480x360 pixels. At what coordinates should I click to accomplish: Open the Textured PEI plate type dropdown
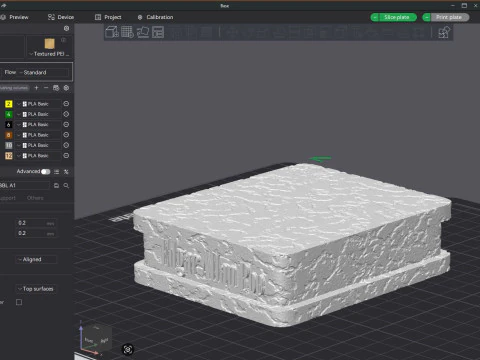click(49, 54)
